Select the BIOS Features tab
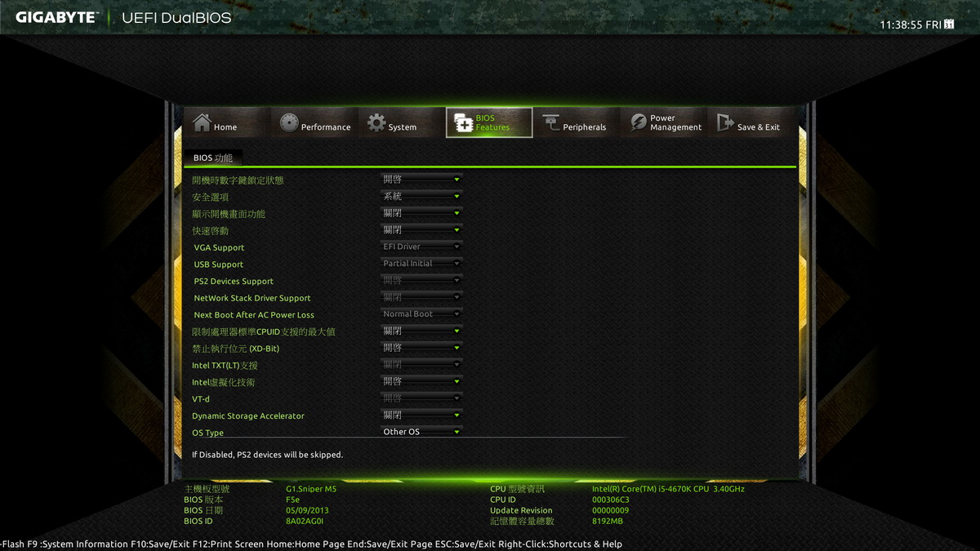 click(489, 122)
